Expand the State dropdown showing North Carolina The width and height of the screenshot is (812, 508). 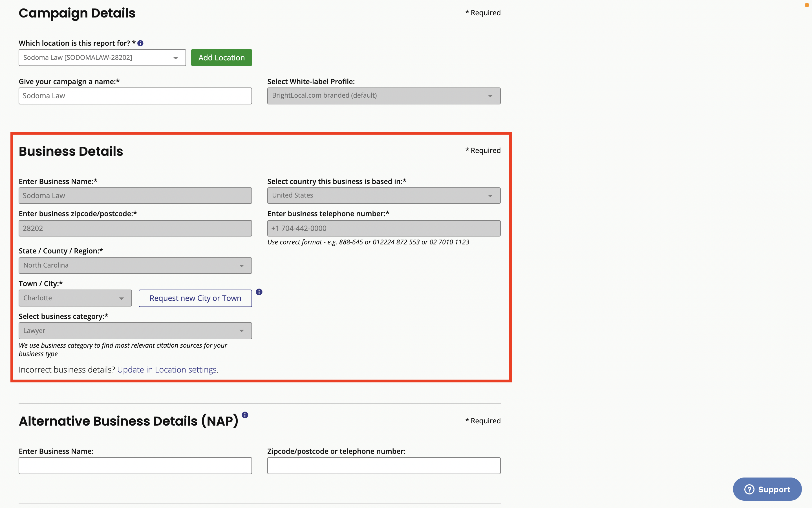click(x=135, y=265)
